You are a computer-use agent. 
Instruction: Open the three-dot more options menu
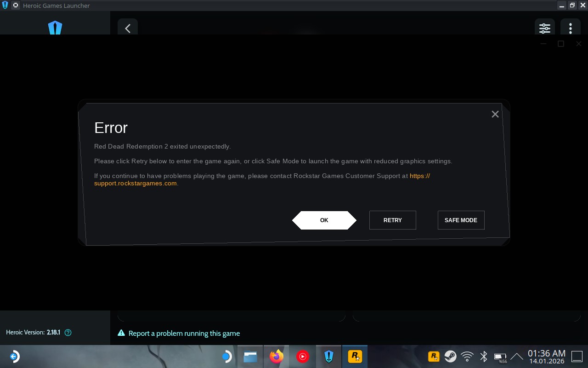coord(571,29)
